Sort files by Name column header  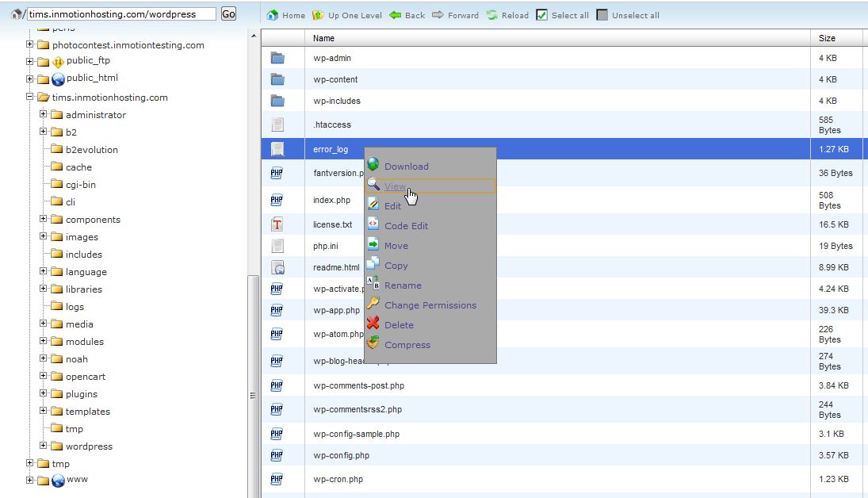click(x=323, y=38)
